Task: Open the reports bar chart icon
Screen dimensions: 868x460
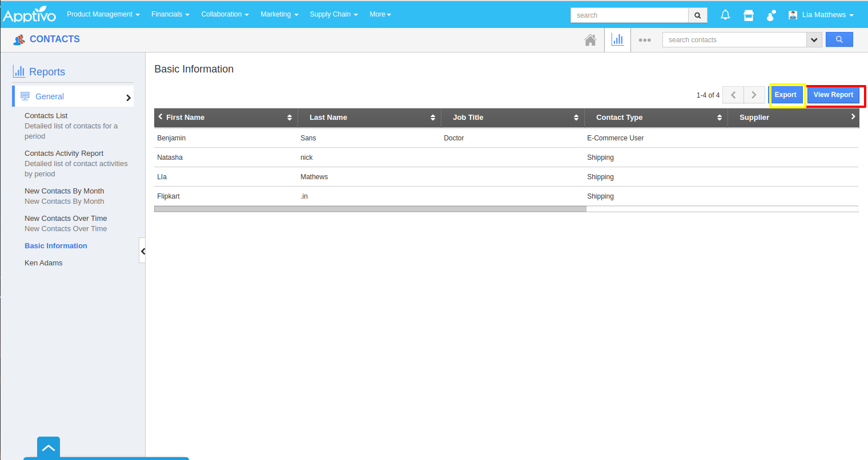Action: pyautogui.click(x=617, y=40)
